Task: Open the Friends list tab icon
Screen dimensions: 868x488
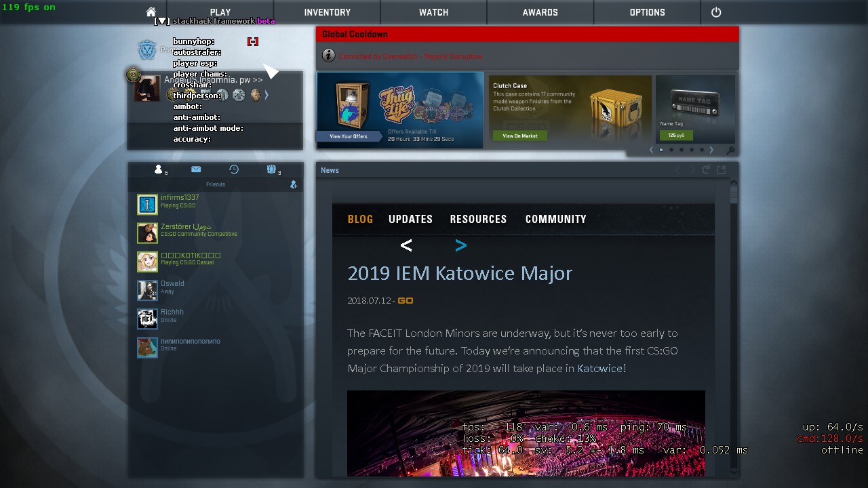Action: (159, 169)
